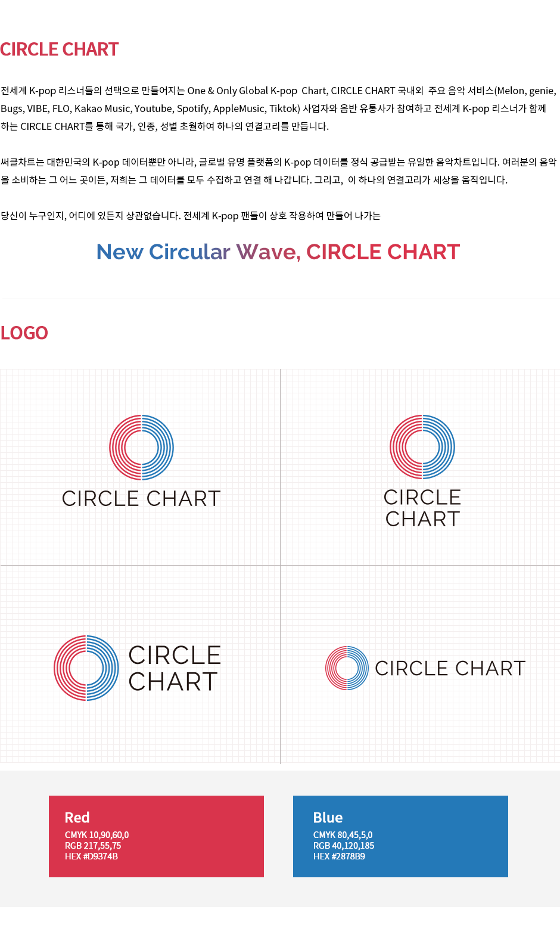Screen dimensions: 560x950
Task: Click the sentence starting with 당신이 누구인지
Action: pos(191,216)
